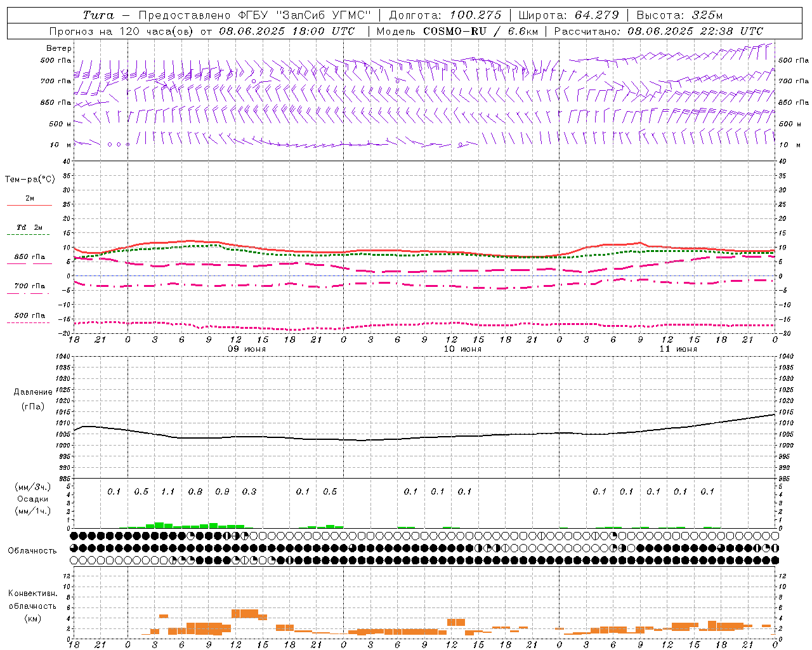Screen dimensions: 812x650
Task: Click the "Тем-ра(°C)" temperature panel label
Action: [x=30, y=180]
